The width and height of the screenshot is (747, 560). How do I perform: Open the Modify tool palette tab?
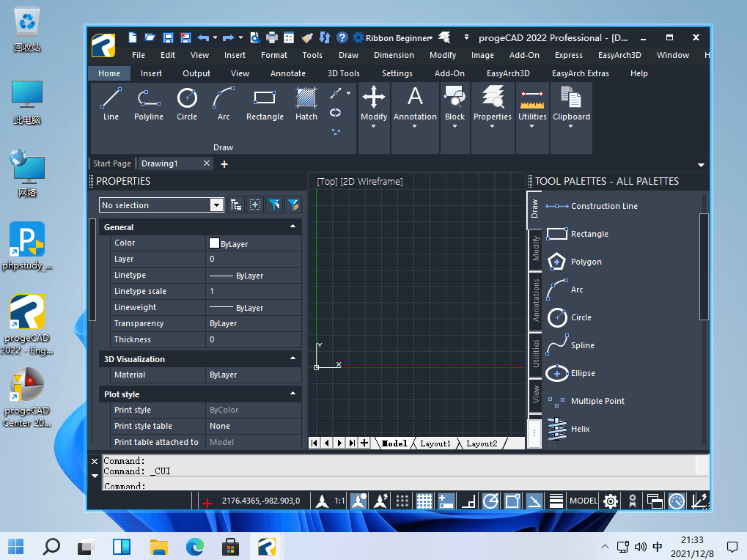[x=535, y=248]
